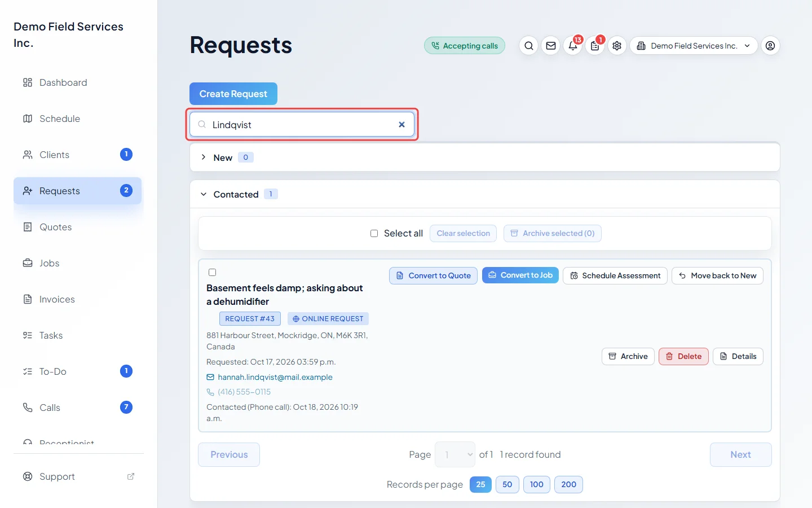Click the Invoices file icon in sidebar
The height and width of the screenshot is (508, 812).
[28, 299]
